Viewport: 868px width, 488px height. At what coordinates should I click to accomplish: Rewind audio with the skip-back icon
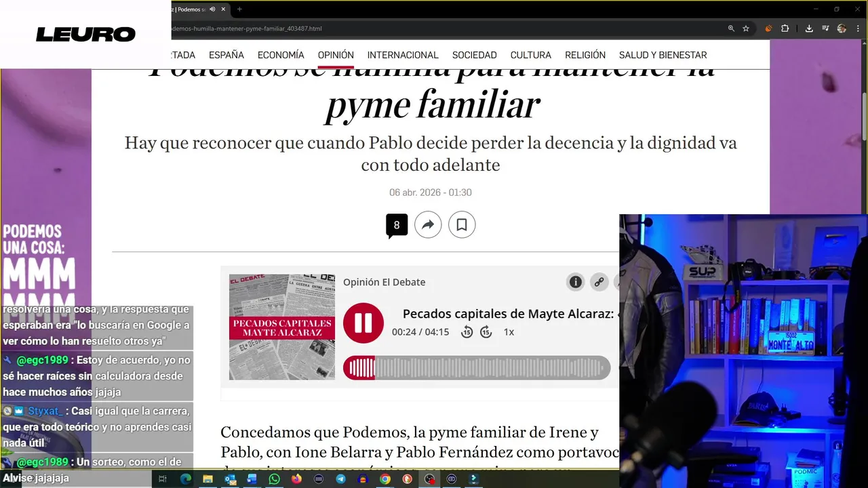(467, 332)
